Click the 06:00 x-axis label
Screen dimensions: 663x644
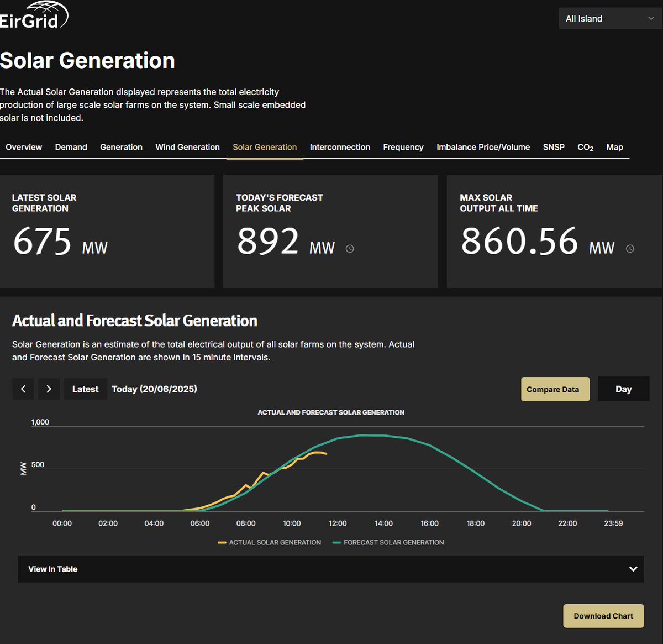pos(200,523)
